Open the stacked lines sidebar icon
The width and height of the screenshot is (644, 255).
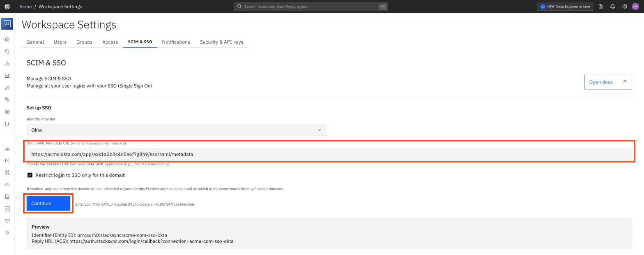click(x=7, y=148)
